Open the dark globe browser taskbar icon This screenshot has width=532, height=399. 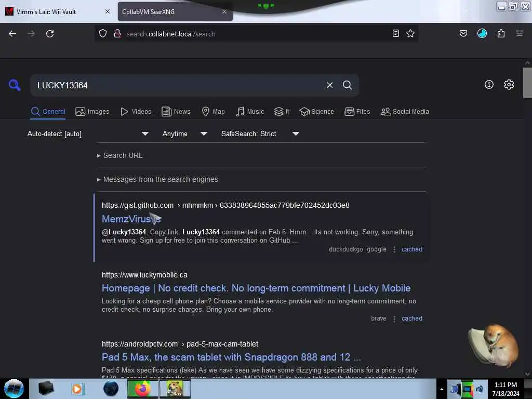[x=111, y=389]
